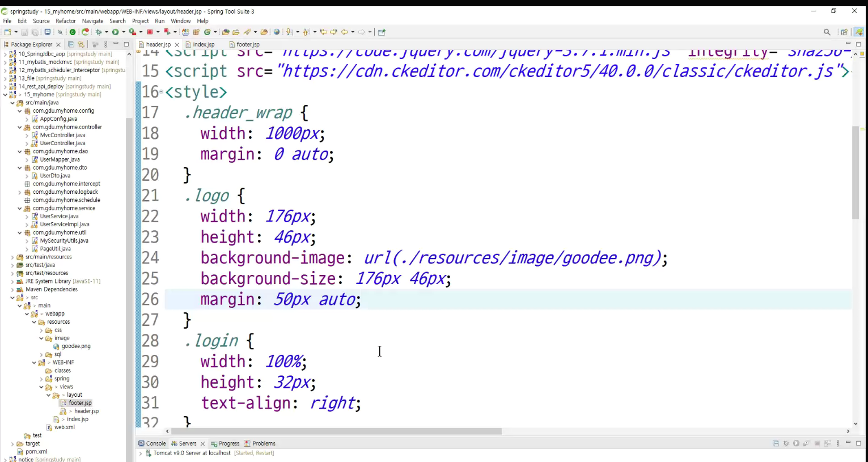The image size is (868, 462).
Task: Open the Project menu
Action: (141, 21)
